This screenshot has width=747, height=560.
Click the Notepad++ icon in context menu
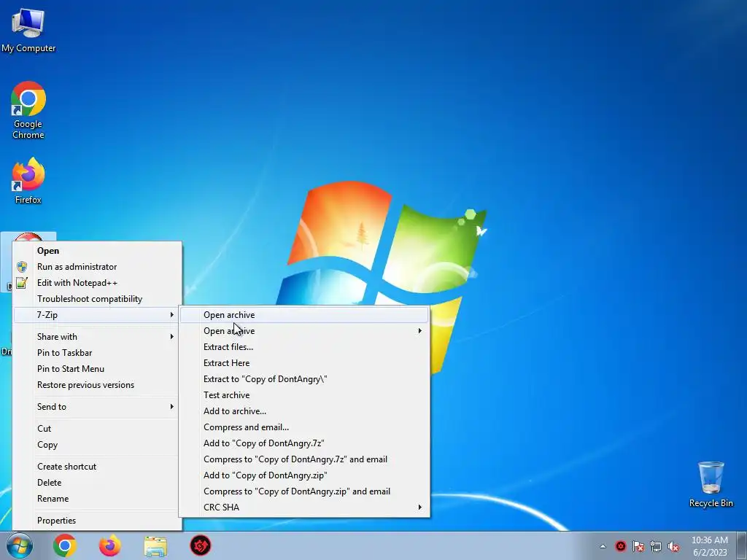pos(21,283)
